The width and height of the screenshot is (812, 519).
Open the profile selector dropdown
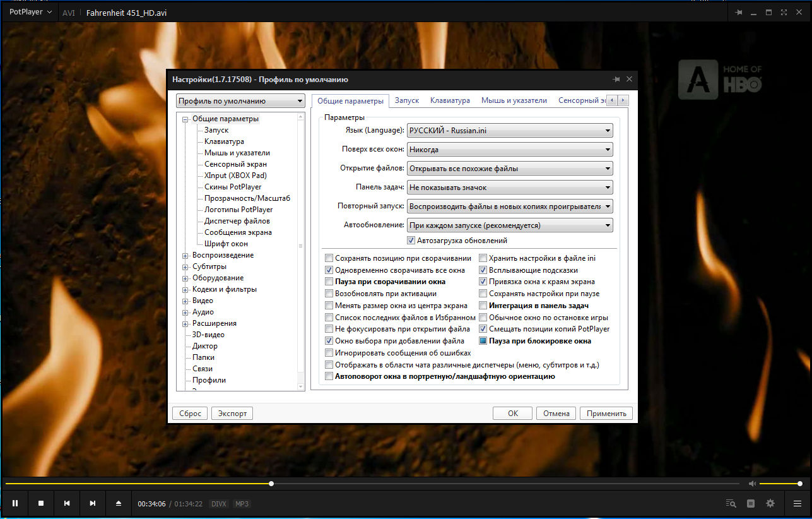(240, 101)
